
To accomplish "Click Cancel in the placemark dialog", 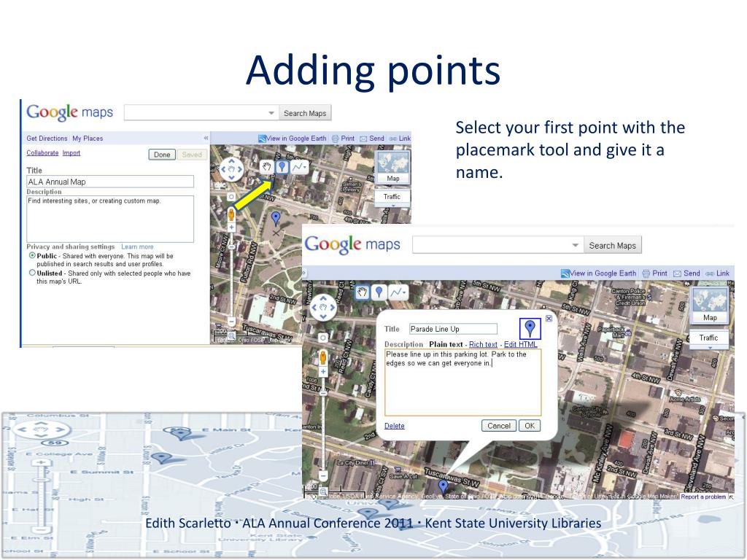I will point(499,426).
